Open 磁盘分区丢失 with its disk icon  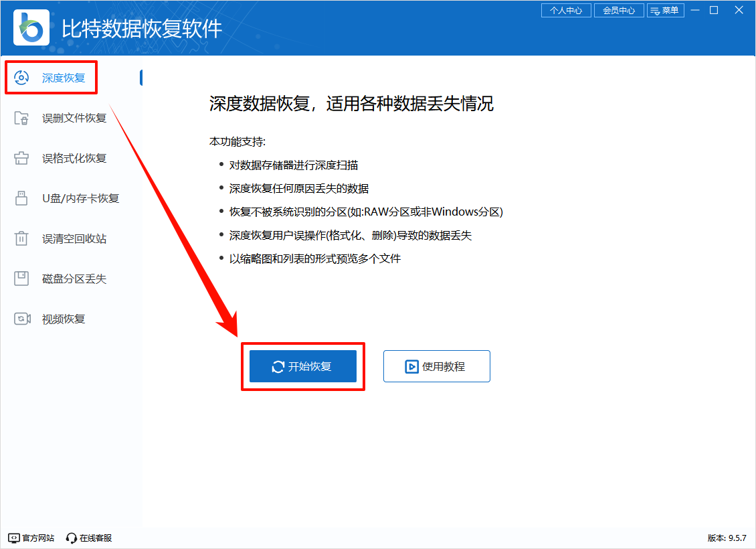click(23, 279)
